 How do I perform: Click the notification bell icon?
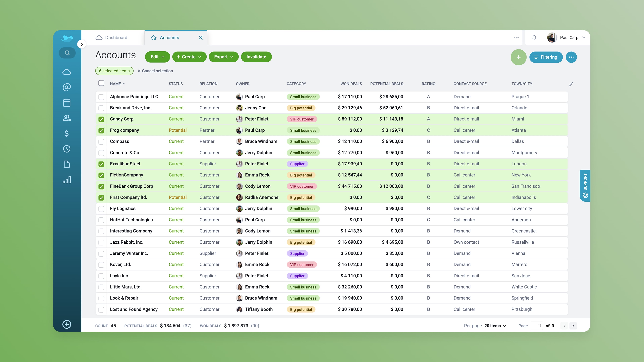click(x=534, y=38)
